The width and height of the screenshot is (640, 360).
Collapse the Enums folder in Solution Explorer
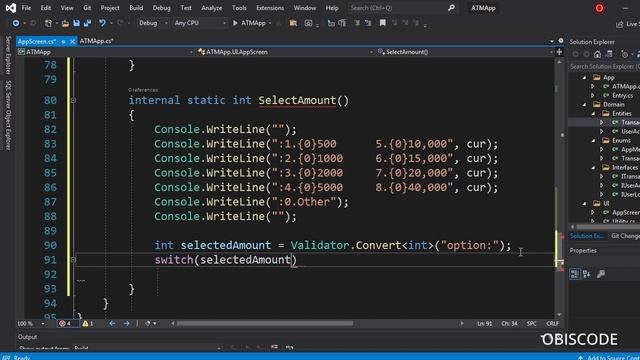(x=593, y=140)
